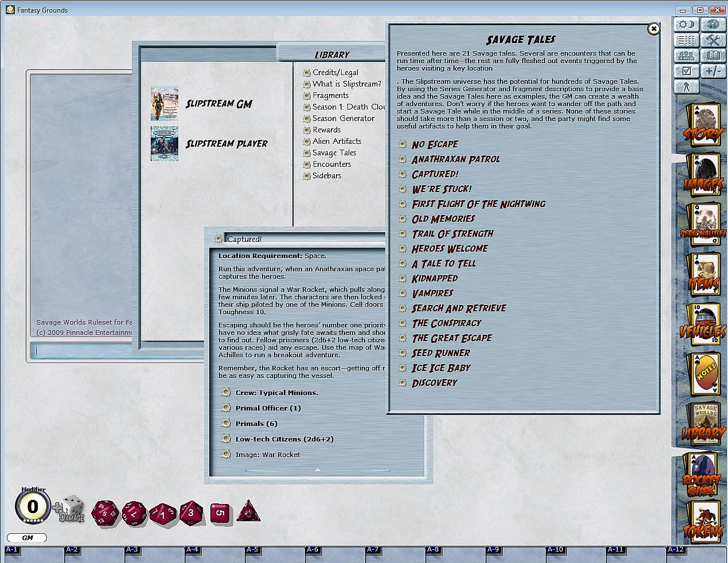
Task: Open the color palette button
Action: click(x=713, y=25)
